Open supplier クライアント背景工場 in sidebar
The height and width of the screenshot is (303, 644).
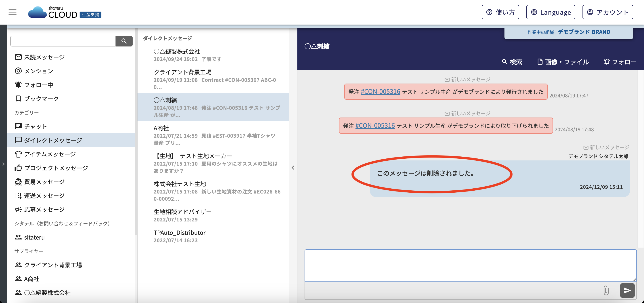coord(71,265)
